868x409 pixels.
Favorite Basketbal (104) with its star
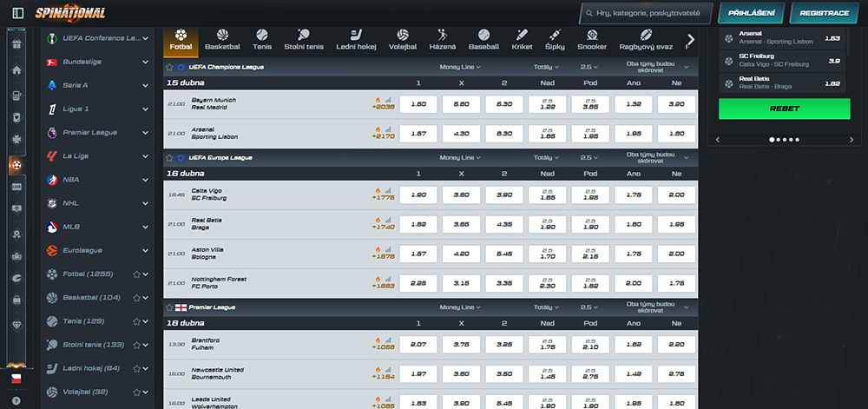pos(136,298)
